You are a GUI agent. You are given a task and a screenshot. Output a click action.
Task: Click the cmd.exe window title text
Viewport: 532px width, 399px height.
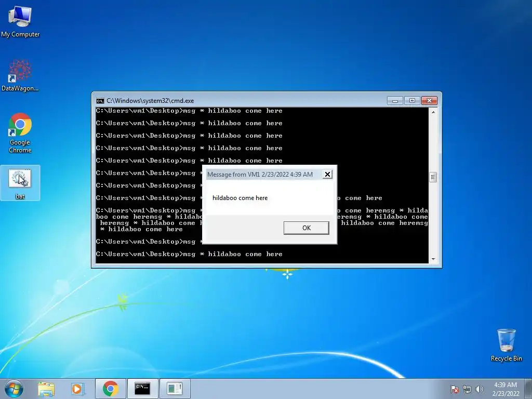(150, 101)
